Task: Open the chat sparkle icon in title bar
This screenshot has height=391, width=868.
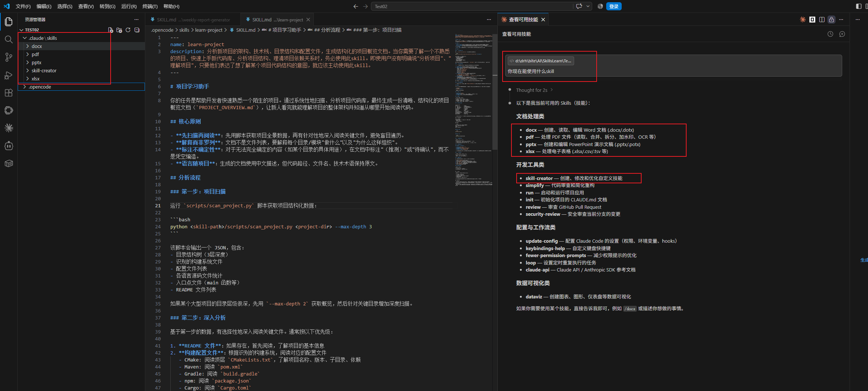Action: (x=579, y=6)
